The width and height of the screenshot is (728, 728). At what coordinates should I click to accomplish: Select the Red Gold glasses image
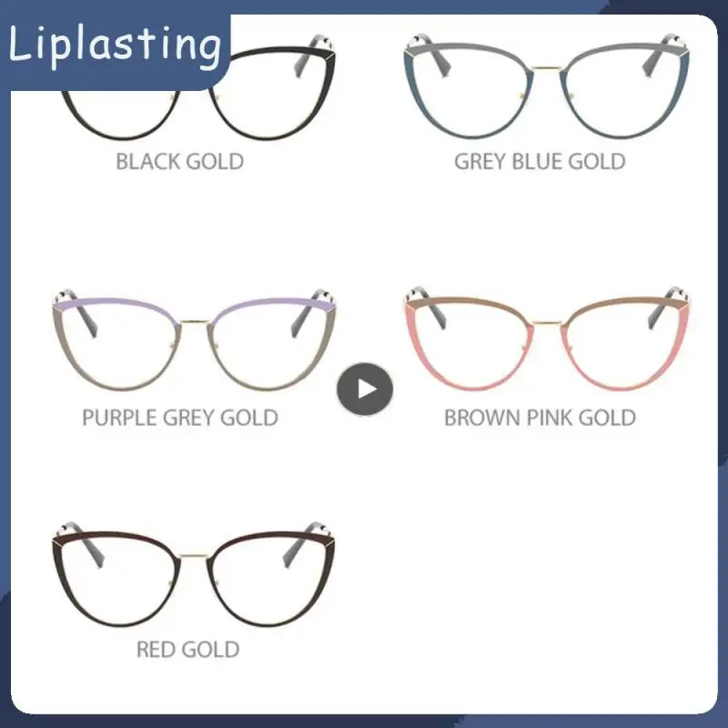tap(194, 574)
